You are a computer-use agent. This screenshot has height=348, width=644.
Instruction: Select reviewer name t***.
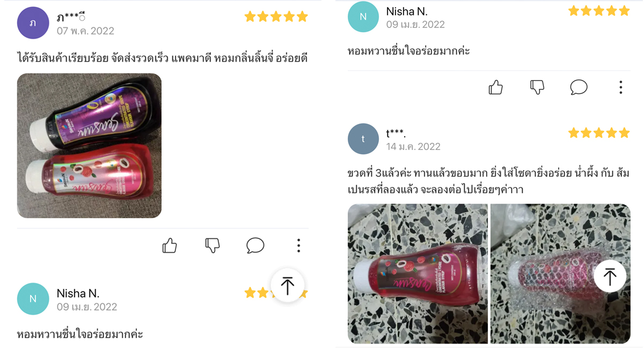[396, 133]
